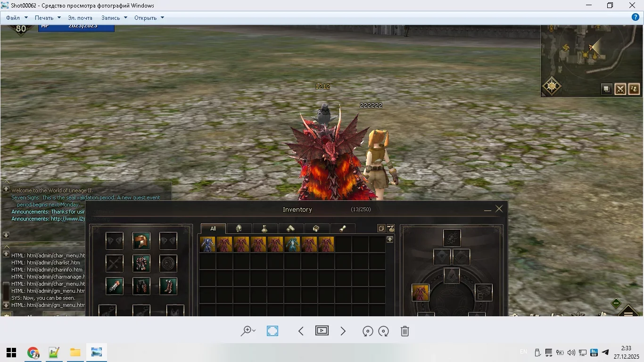Select the blue armor in the first inventory slot

click(x=207, y=245)
